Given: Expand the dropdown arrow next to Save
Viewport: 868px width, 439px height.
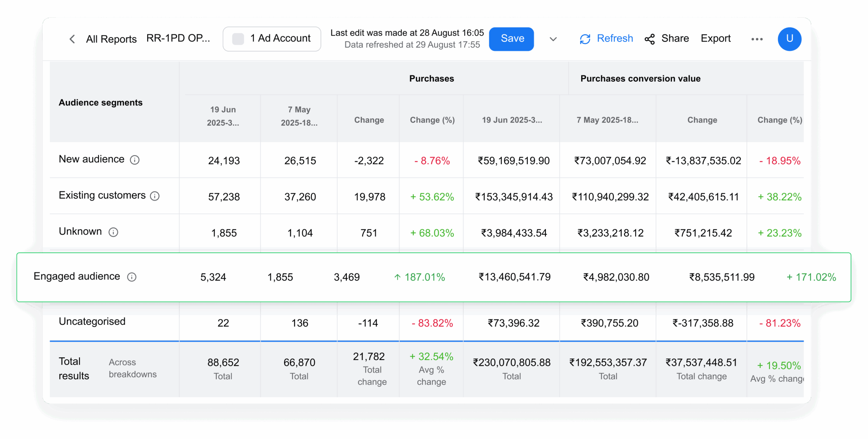Looking at the screenshot, I should tap(553, 39).
